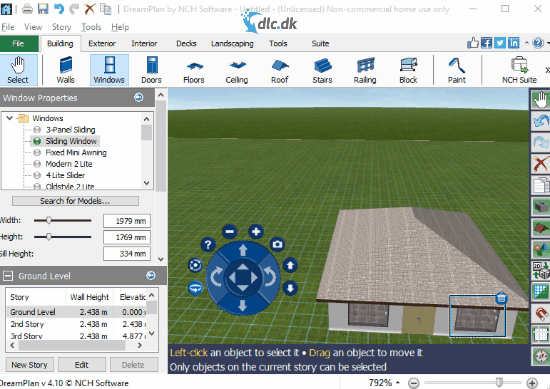Click the Twitter share icon
The image size is (550, 389).
click(500, 43)
